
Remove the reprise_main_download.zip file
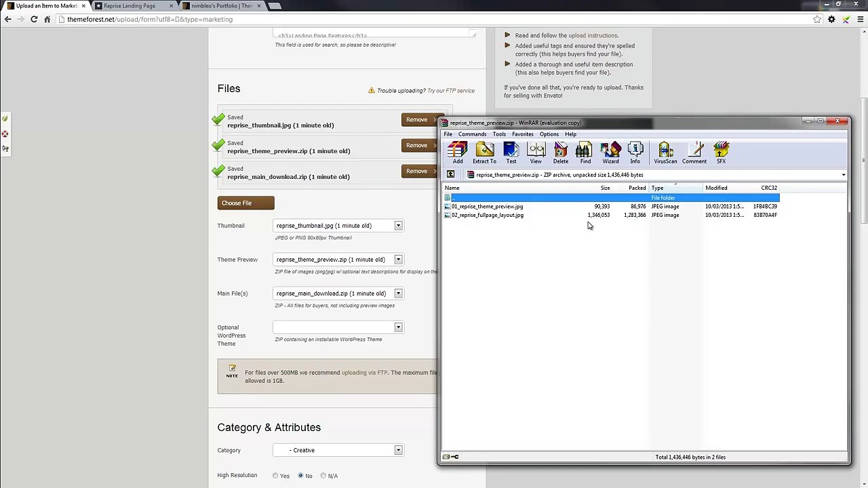(x=419, y=171)
